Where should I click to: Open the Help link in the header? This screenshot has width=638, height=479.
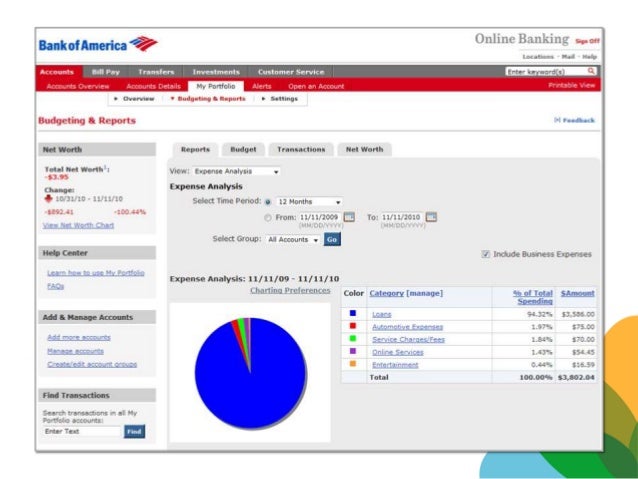589,57
